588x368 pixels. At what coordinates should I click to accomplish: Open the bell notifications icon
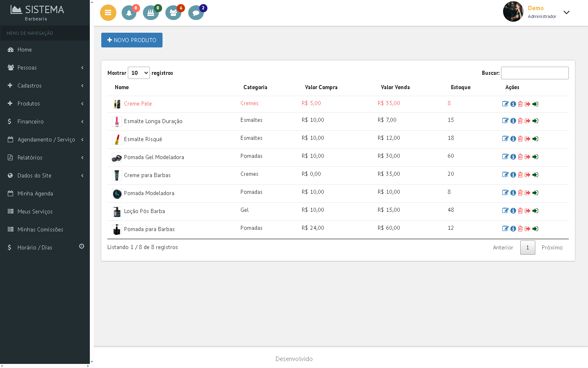tap(129, 13)
